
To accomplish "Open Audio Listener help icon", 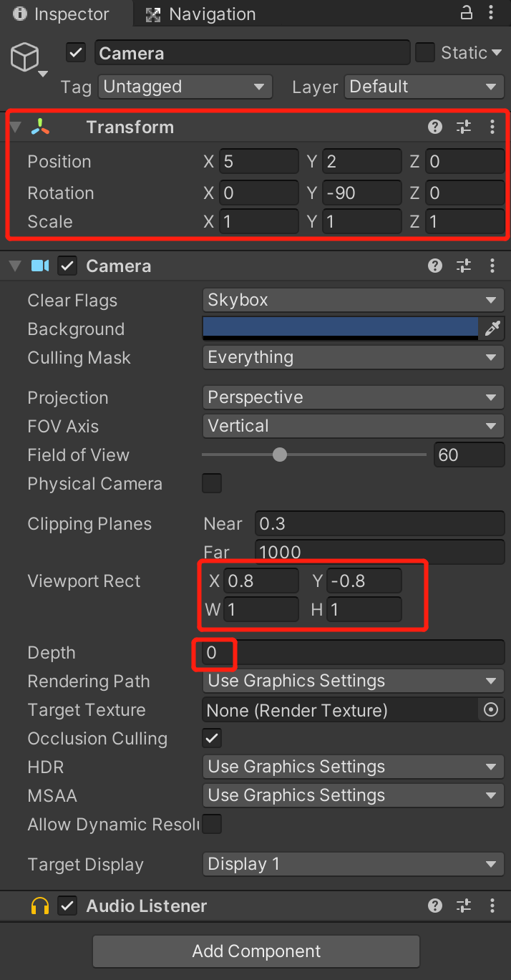I will [435, 906].
